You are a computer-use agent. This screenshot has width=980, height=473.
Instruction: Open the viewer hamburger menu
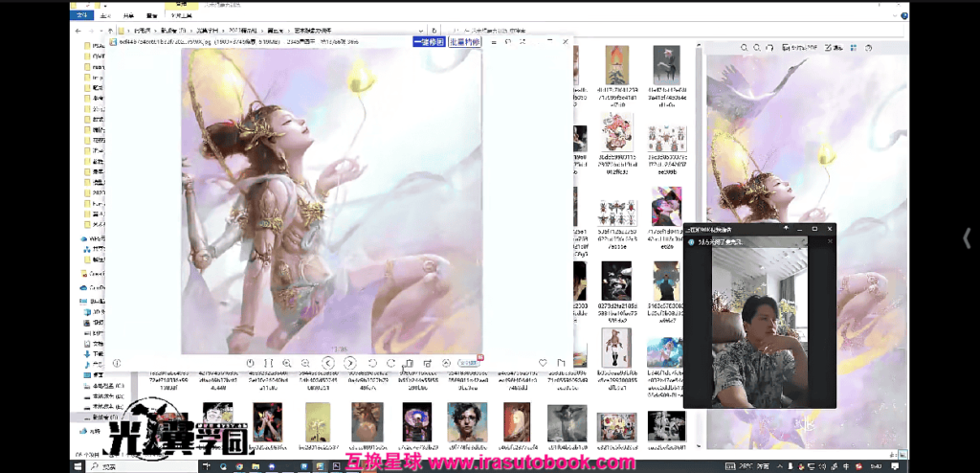(493, 42)
